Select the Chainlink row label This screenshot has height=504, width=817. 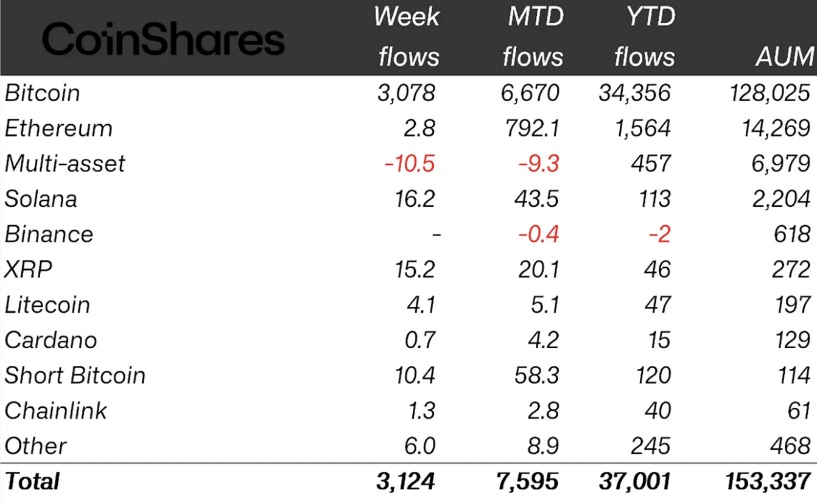[55, 411]
